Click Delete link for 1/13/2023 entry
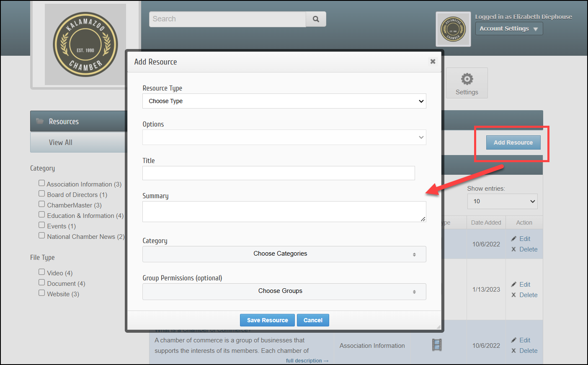588x365 pixels. pyautogui.click(x=529, y=295)
